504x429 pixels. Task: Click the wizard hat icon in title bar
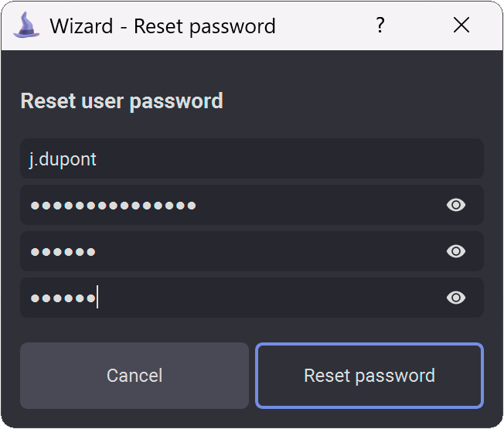click(26, 25)
